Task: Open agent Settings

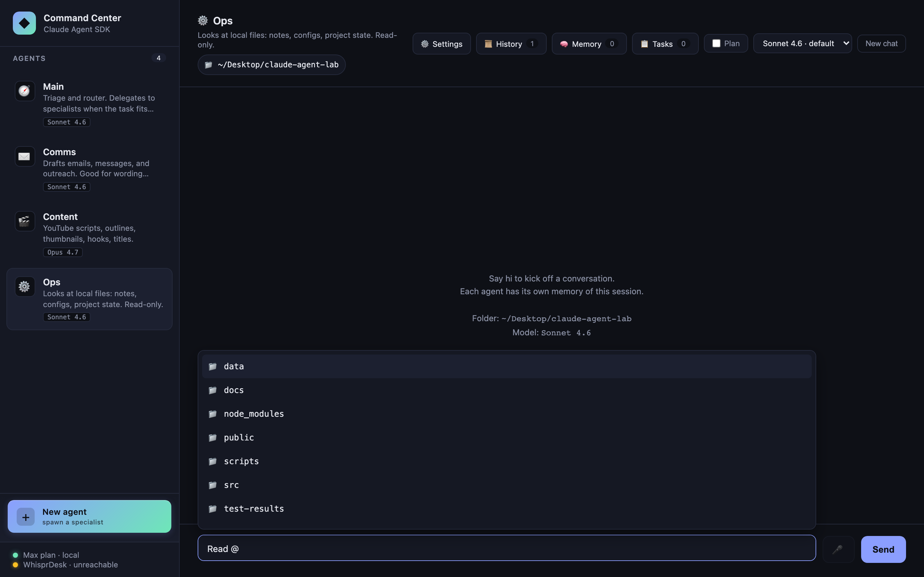Action: click(x=441, y=44)
